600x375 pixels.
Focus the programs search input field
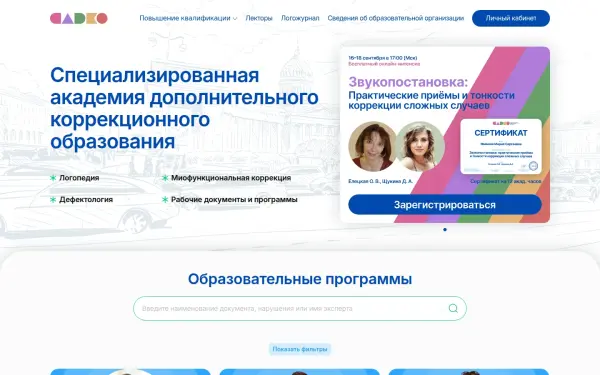pos(300,308)
